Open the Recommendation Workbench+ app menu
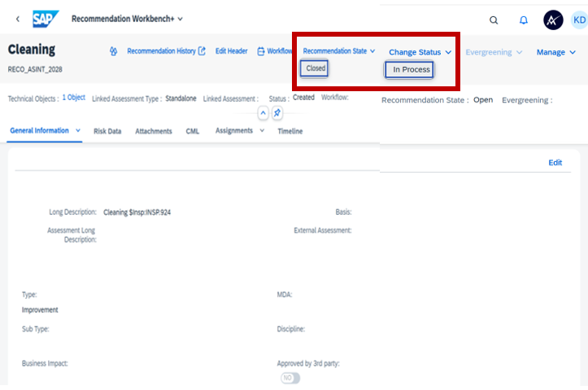 click(x=127, y=19)
